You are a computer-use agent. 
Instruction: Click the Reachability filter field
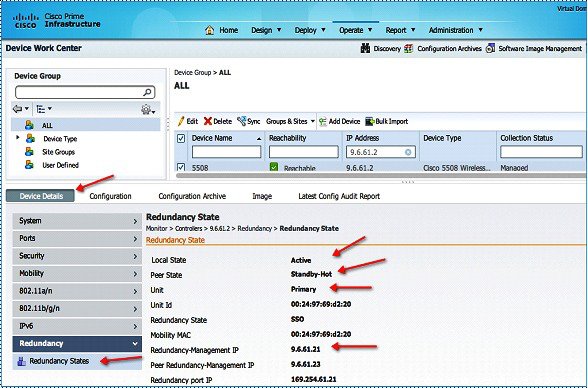click(304, 152)
